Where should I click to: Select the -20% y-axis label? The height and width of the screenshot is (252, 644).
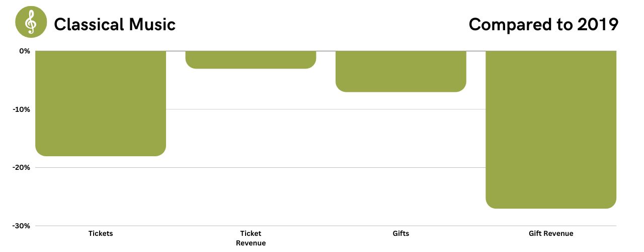pyautogui.click(x=22, y=167)
